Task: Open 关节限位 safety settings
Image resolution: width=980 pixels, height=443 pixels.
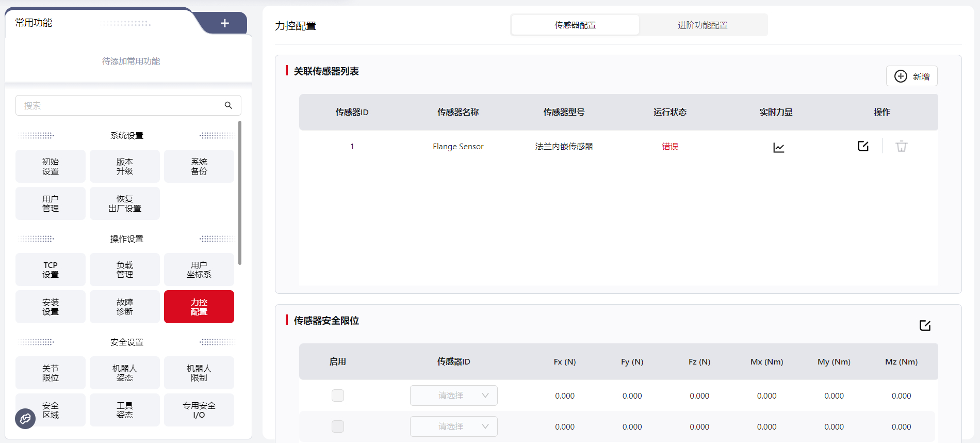Action: click(x=51, y=373)
